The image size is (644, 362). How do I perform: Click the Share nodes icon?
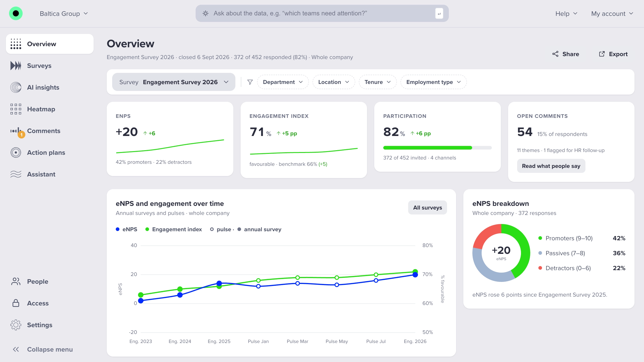pyautogui.click(x=555, y=54)
